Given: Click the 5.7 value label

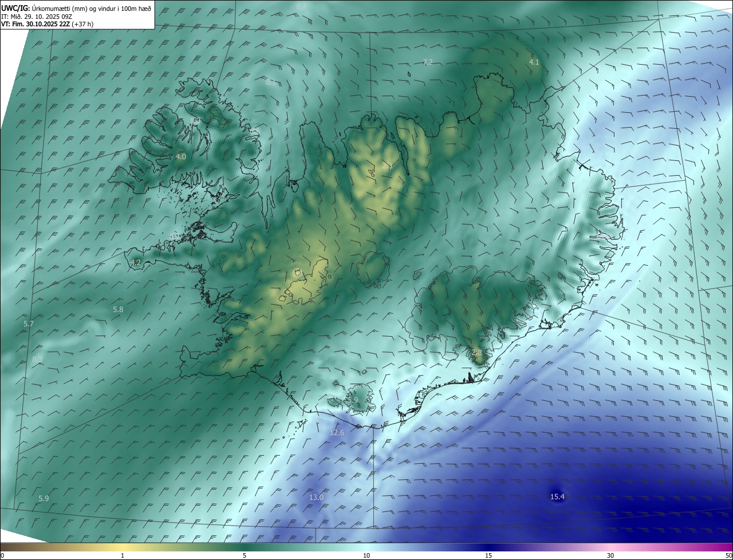Looking at the screenshot, I should [29, 324].
